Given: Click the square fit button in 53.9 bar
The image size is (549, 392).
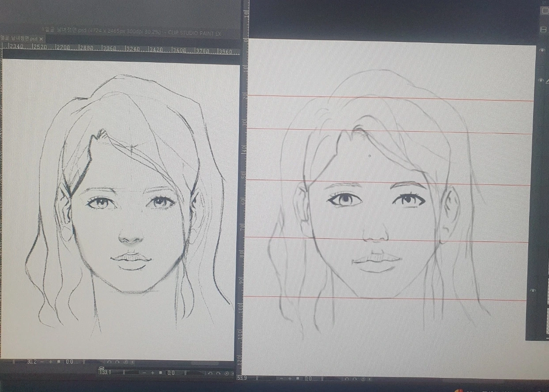Looking at the screenshot, I should click(x=298, y=378).
